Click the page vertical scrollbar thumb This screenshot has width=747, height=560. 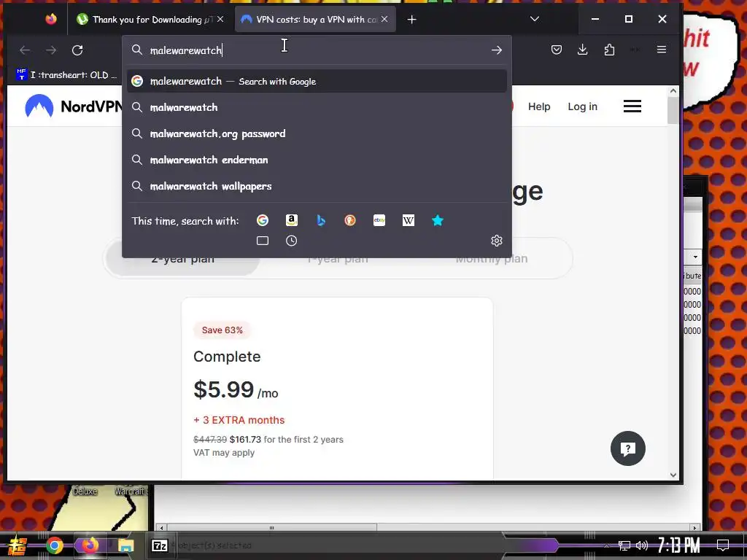(x=673, y=110)
